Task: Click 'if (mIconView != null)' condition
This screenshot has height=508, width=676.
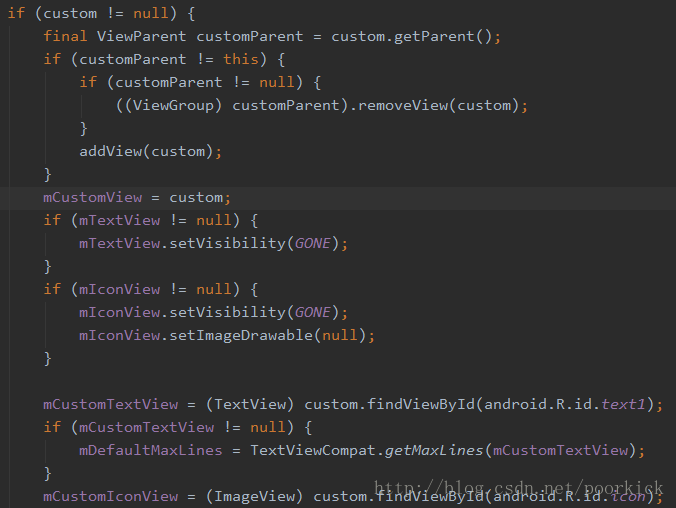Action: tap(141, 289)
